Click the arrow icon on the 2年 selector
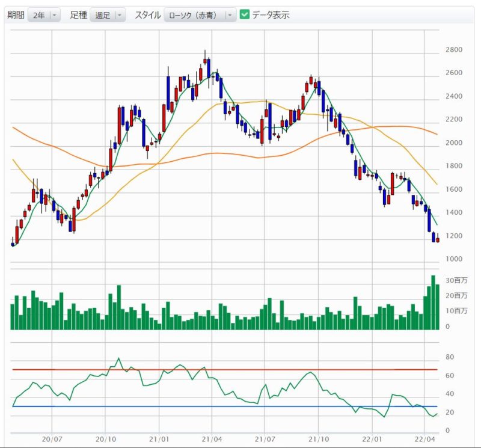Image resolution: width=481 pixels, height=448 pixels. pos(55,15)
